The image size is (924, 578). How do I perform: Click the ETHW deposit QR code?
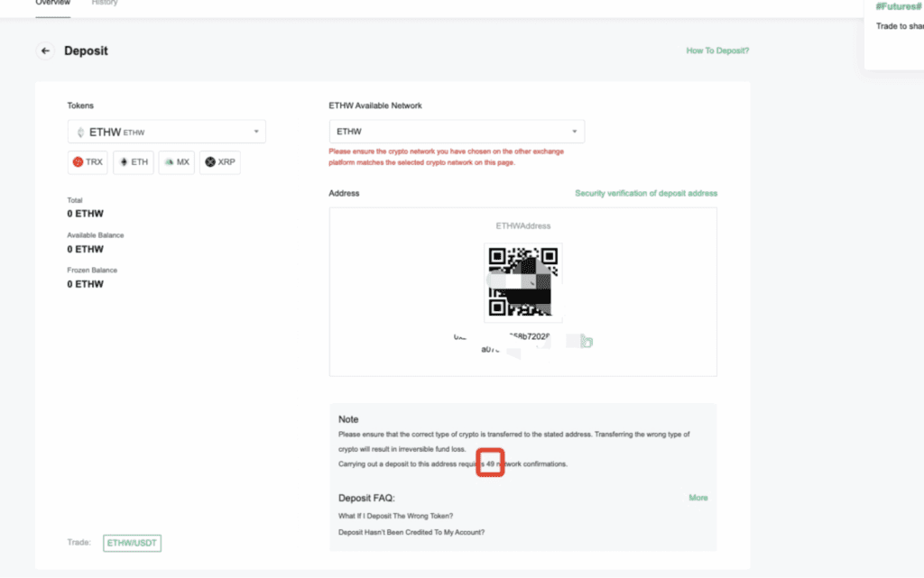(523, 281)
